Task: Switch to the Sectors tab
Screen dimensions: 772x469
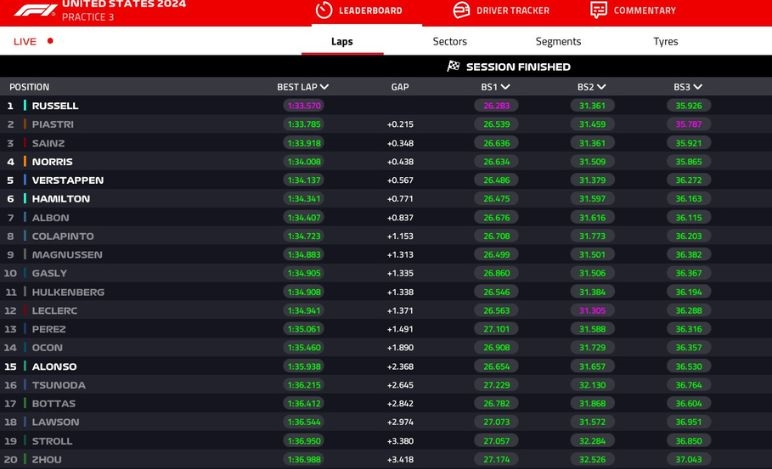Action: pyautogui.click(x=449, y=42)
